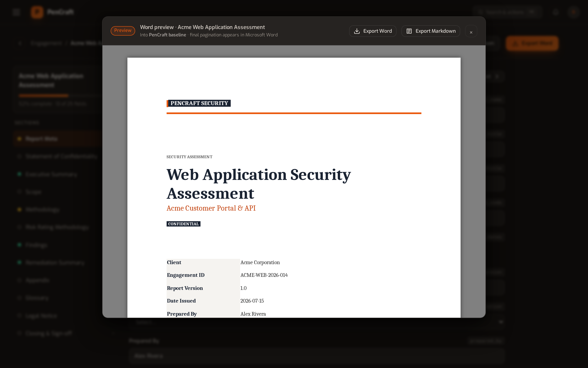Click the 'Web Application Security Assessment' heading
This screenshot has height=368, width=588.
258,184
